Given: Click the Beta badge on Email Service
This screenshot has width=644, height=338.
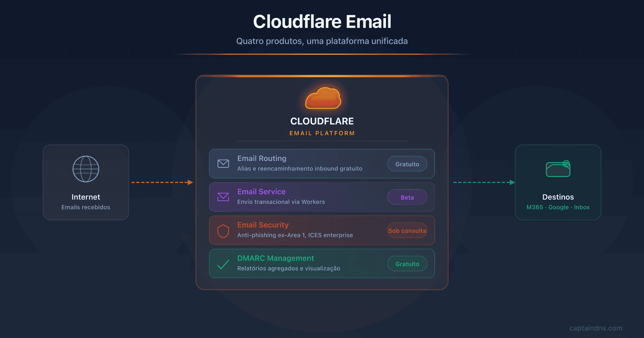Looking at the screenshot, I should (407, 197).
